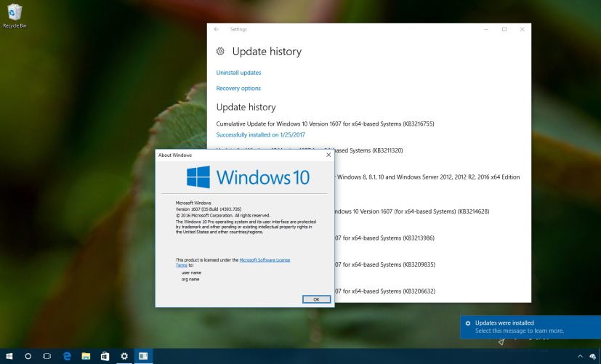
Task: Close the Settings window
Action: coord(522,29)
